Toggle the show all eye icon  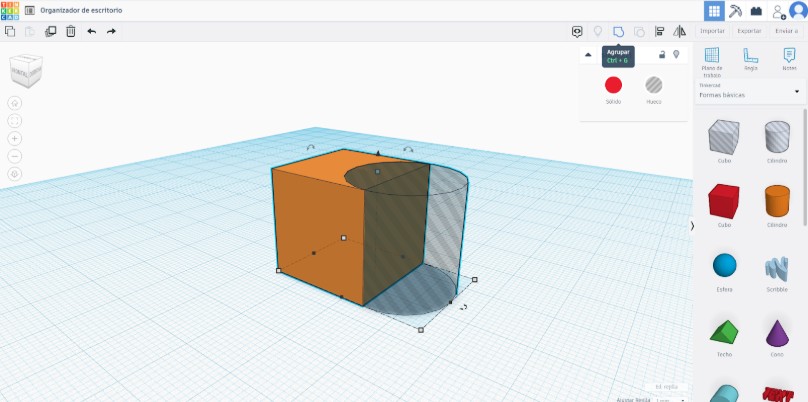point(577,31)
